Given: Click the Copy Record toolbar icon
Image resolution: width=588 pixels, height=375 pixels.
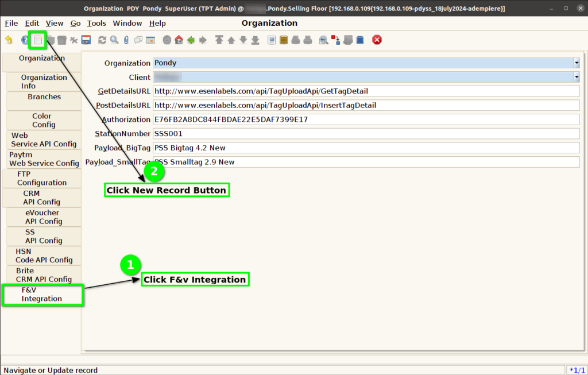Looking at the screenshot, I should 51,40.
